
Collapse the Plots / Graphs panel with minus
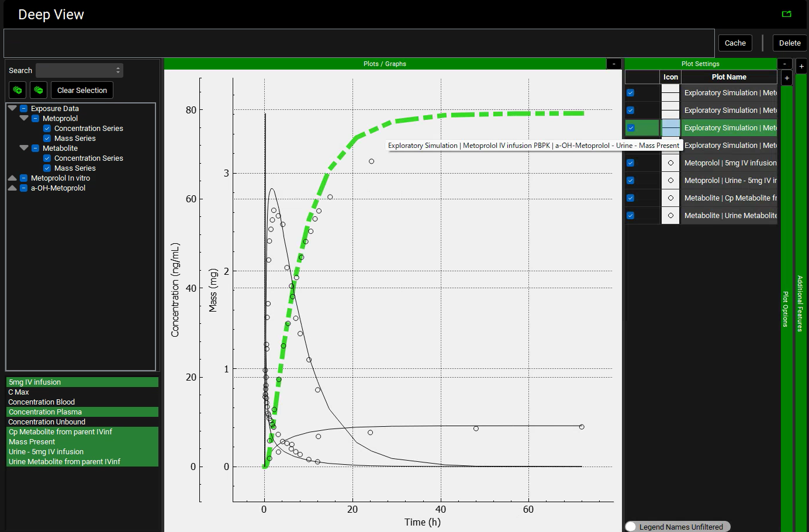614,64
